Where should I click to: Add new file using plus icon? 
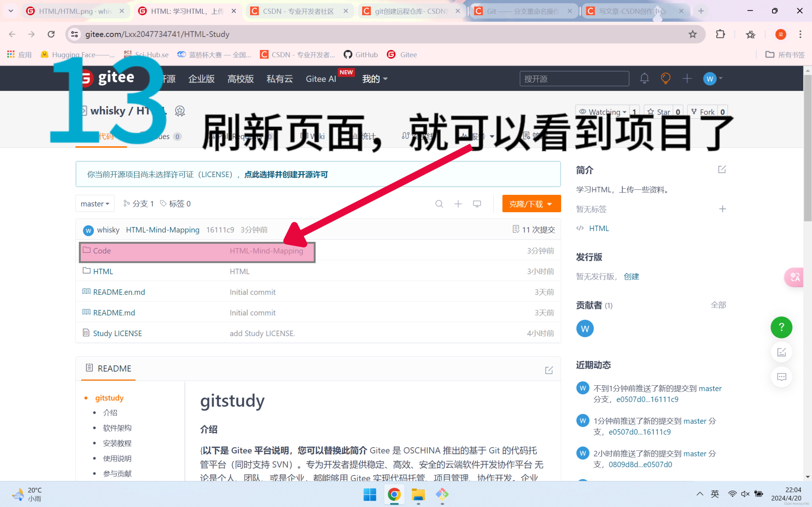click(458, 204)
